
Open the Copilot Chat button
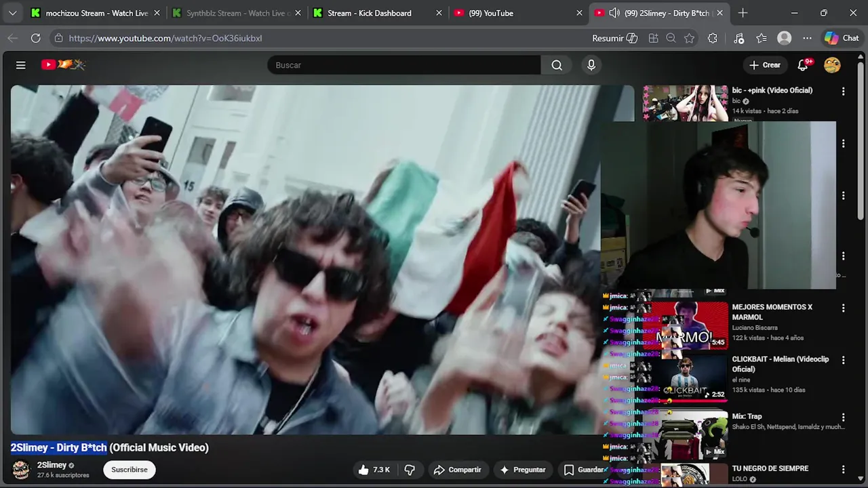click(x=842, y=38)
